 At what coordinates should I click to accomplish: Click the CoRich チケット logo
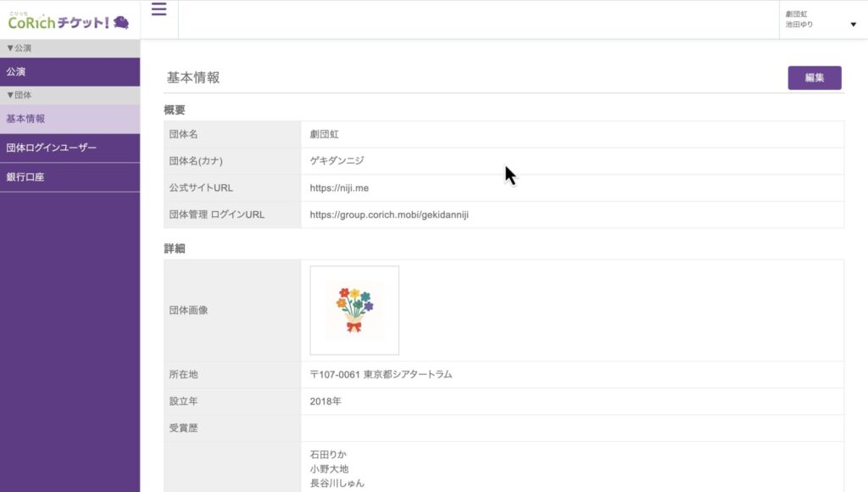pos(68,20)
